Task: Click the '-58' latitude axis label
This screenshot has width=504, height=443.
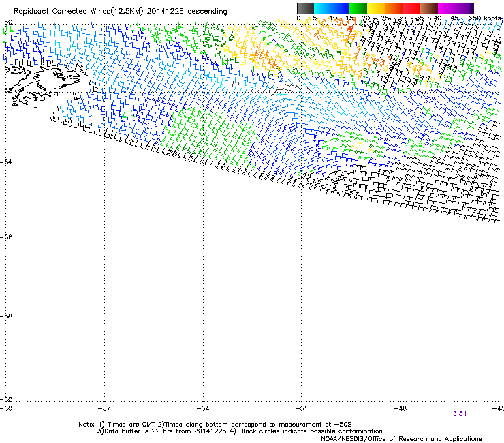Action: [x=6, y=316]
